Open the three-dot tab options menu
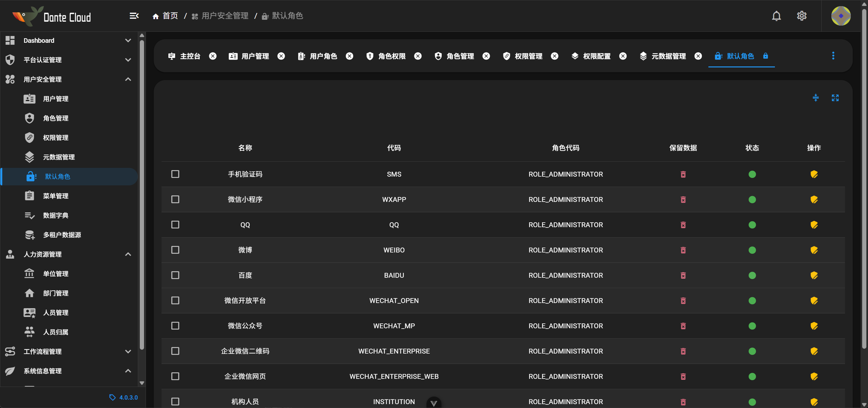Image resolution: width=868 pixels, height=408 pixels. click(833, 55)
